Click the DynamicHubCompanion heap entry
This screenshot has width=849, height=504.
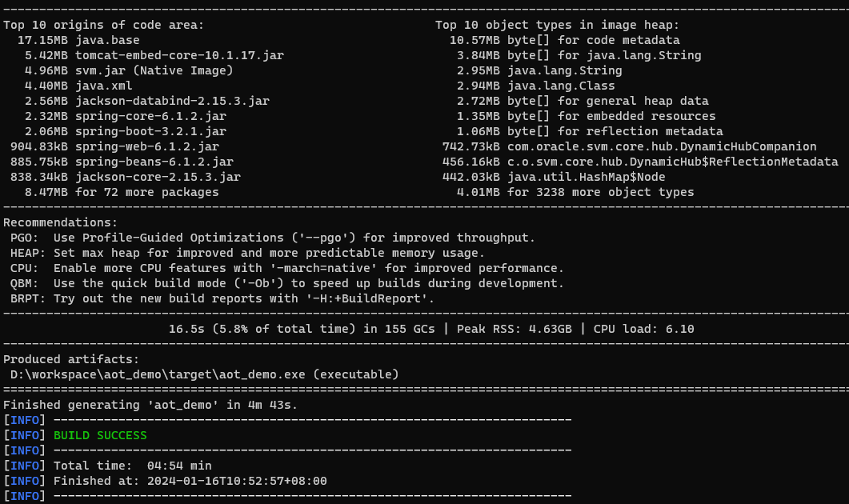click(x=629, y=146)
